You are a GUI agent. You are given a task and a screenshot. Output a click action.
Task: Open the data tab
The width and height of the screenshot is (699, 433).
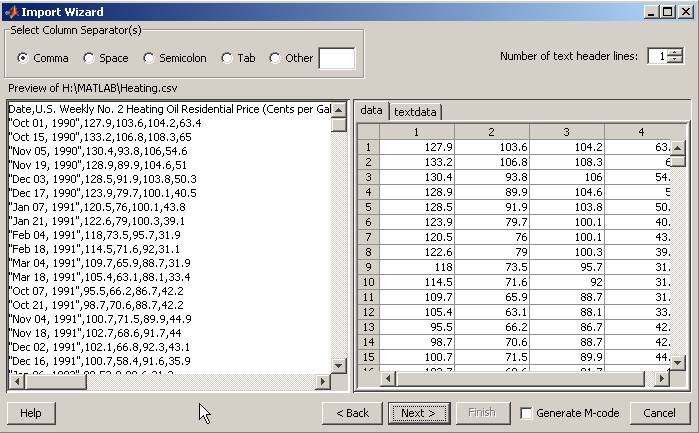(x=372, y=111)
